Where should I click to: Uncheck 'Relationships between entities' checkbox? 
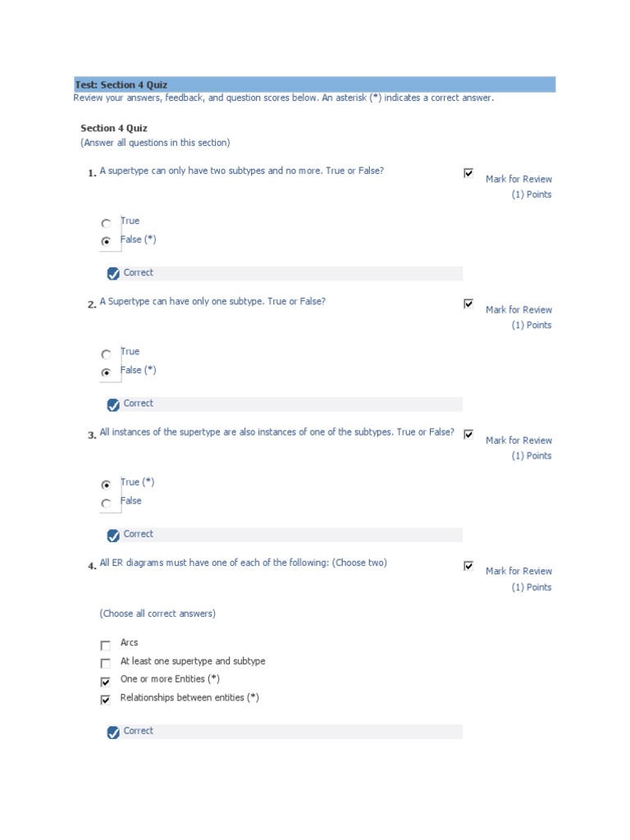(105, 700)
